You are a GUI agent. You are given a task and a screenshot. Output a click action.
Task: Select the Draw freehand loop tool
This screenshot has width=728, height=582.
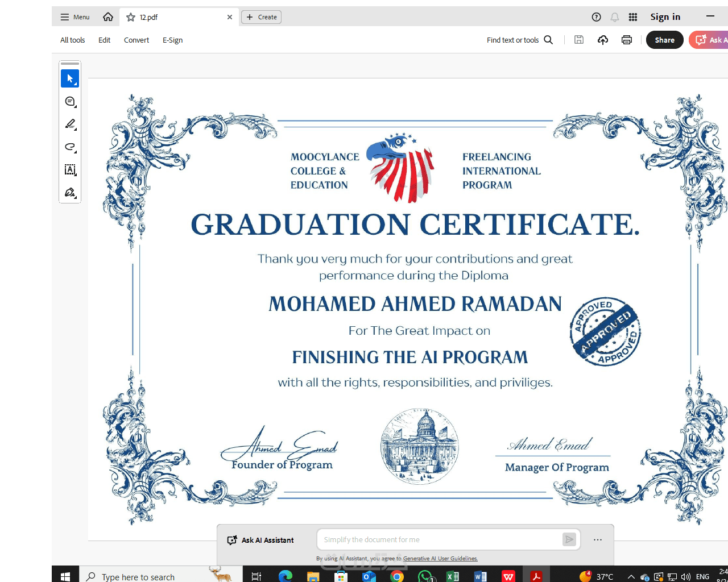pyautogui.click(x=70, y=147)
